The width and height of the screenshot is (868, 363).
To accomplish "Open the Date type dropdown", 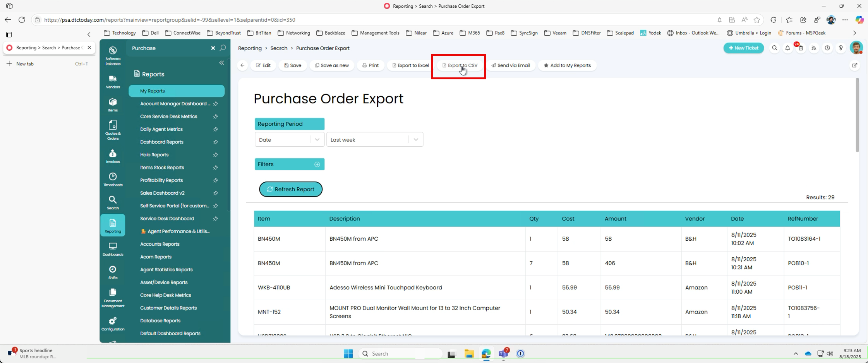I will click(289, 140).
